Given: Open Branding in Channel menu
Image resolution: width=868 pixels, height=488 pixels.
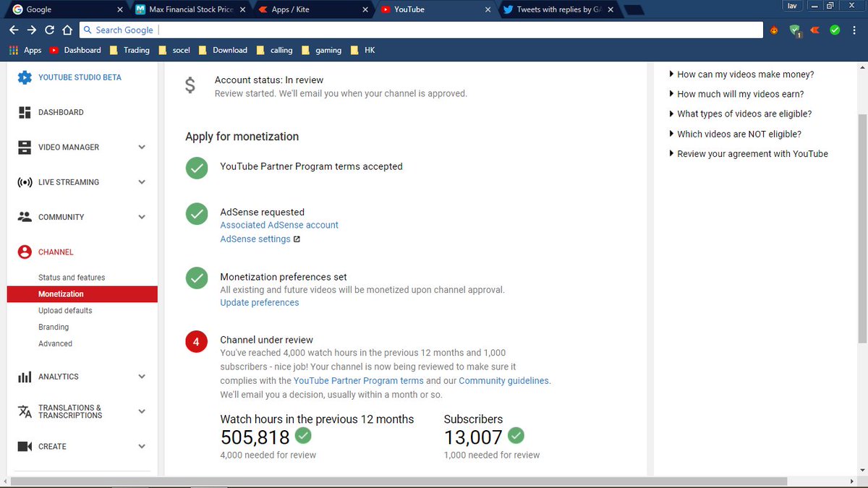Looking at the screenshot, I should tap(54, 328).
